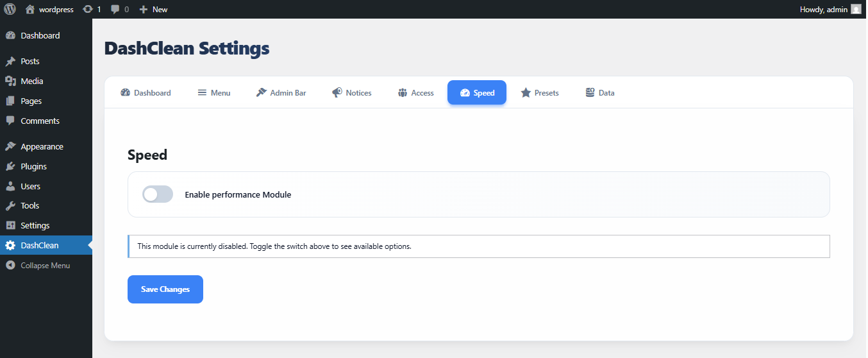Open the updates icon in admin bar
Image resolution: width=868 pixels, height=358 pixels.
coord(88,10)
